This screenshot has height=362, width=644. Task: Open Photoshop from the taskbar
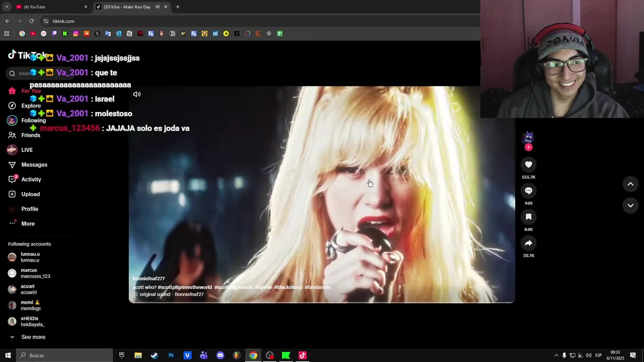click(171, 355)
